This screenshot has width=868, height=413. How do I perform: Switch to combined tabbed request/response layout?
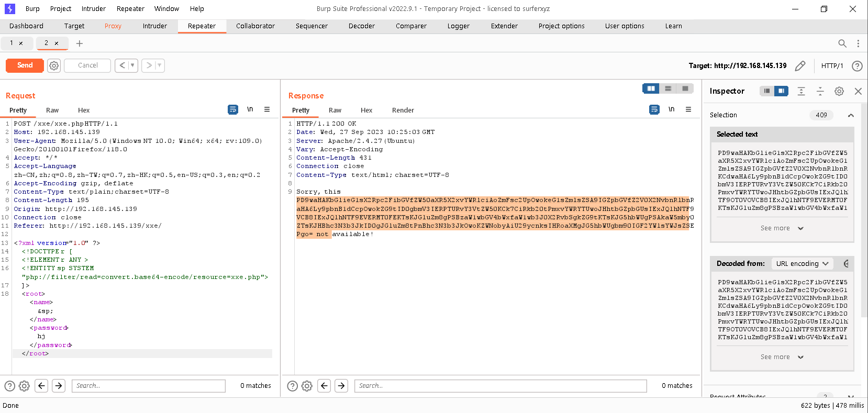click(x=685, y=88)
